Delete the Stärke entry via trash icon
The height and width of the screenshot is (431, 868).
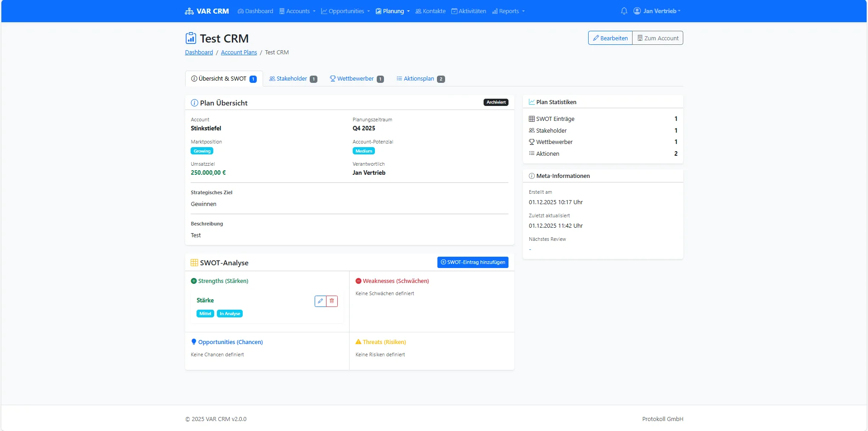332,301
